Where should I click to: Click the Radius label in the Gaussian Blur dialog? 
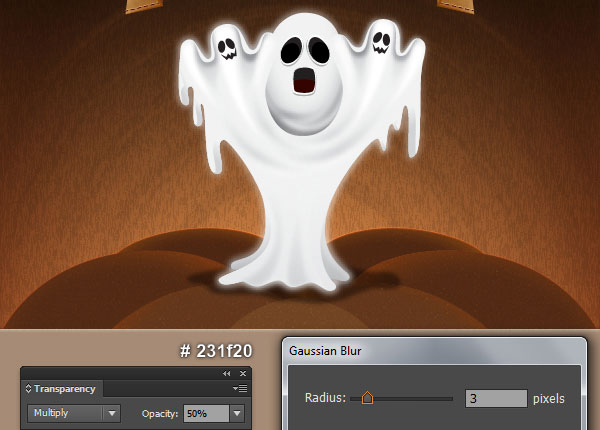[325, 398]
